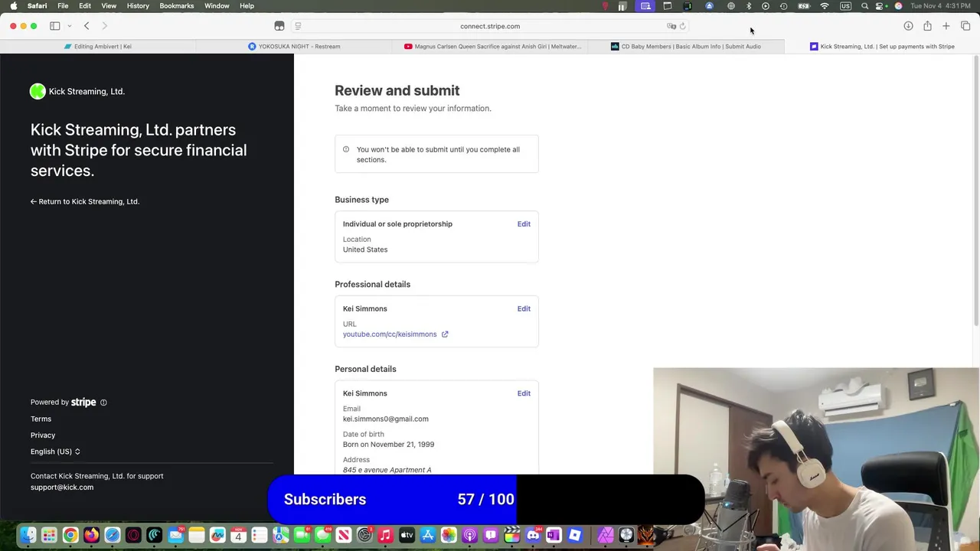This screenshot has height=551, width=980.
Task: Return to Kick Streaming, Ltd. link
Action: [x=85, y=202]
